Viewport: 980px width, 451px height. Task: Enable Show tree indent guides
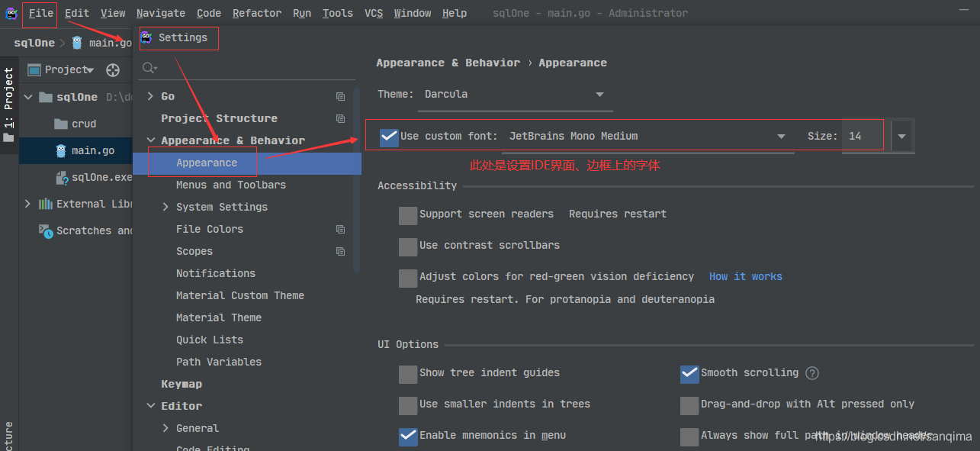(408, 374)
